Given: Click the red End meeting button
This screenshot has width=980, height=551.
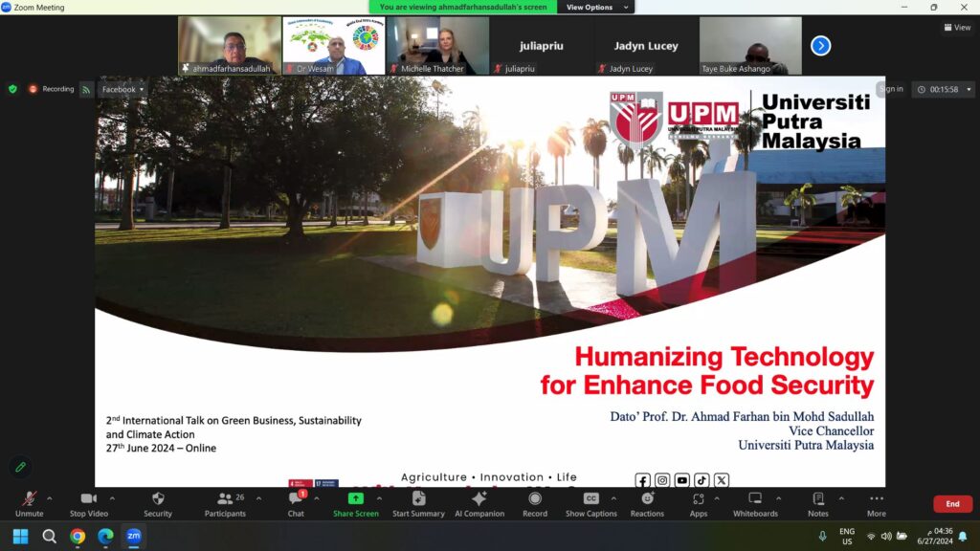Looking at the screenshot, I should click(x=952, y=503).
